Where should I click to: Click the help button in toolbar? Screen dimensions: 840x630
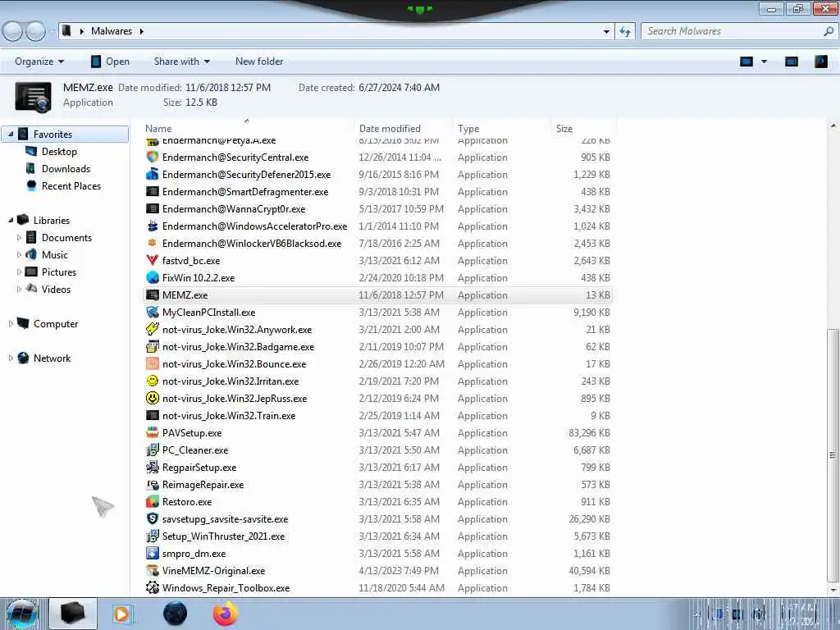click(x=820, y=62)
